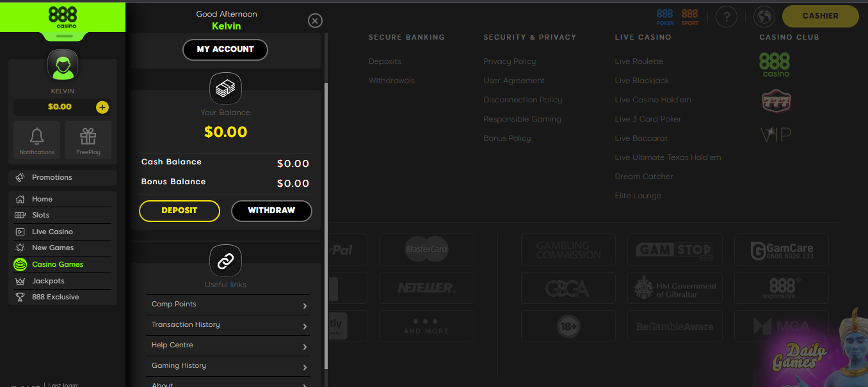
Task: Click the Jackpots crown icon
Action: pyautogui.click(x=20, y=281)
